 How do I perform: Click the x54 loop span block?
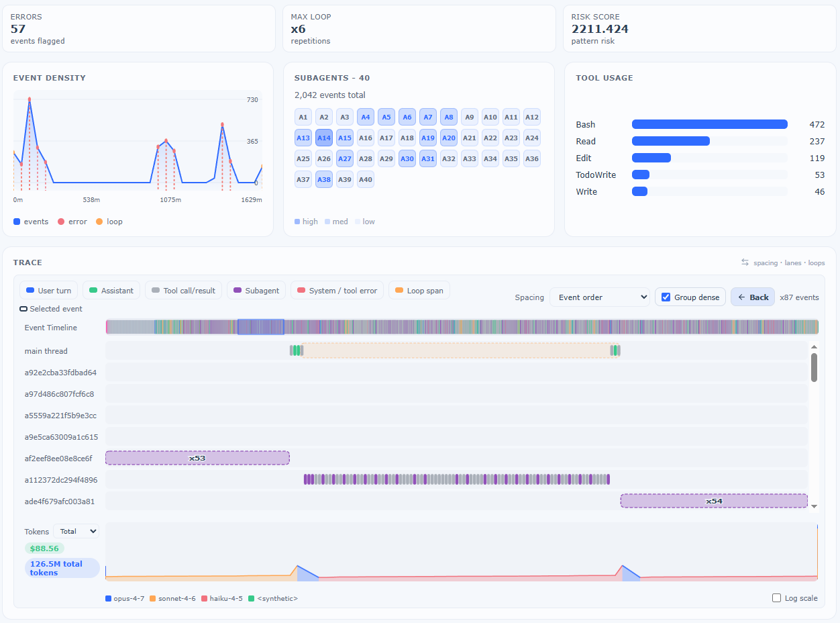click(714, 501)
